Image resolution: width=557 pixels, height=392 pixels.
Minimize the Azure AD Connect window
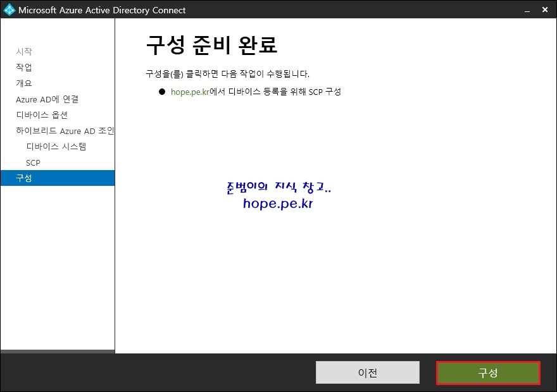527,10
